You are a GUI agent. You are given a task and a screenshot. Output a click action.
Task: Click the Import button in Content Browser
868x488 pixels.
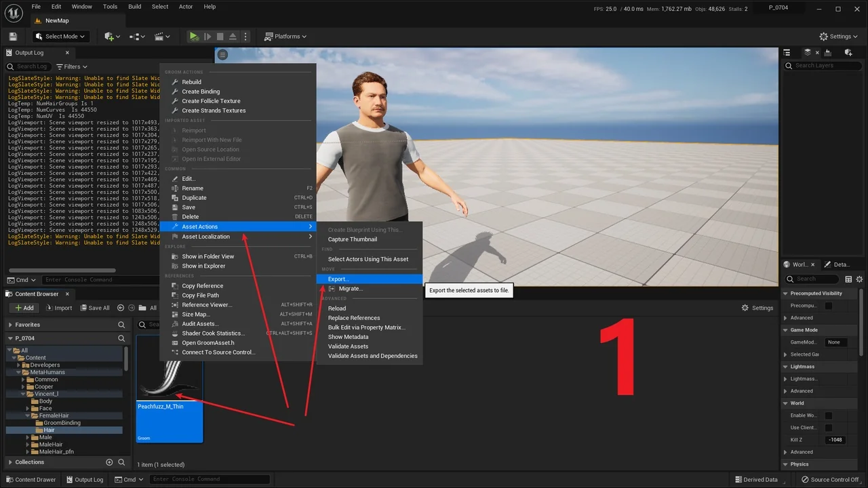click(59, 308)
